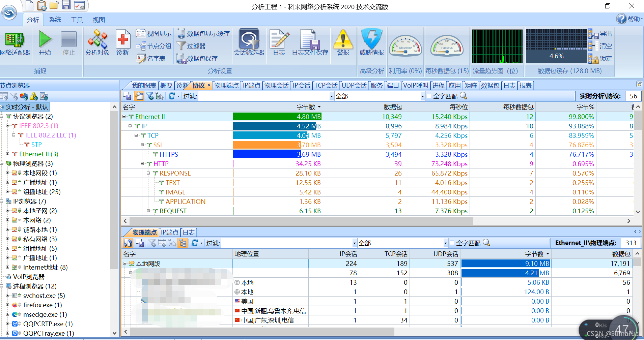Export the packet buffer
The image size is (644, 340).
click(600, 34)
